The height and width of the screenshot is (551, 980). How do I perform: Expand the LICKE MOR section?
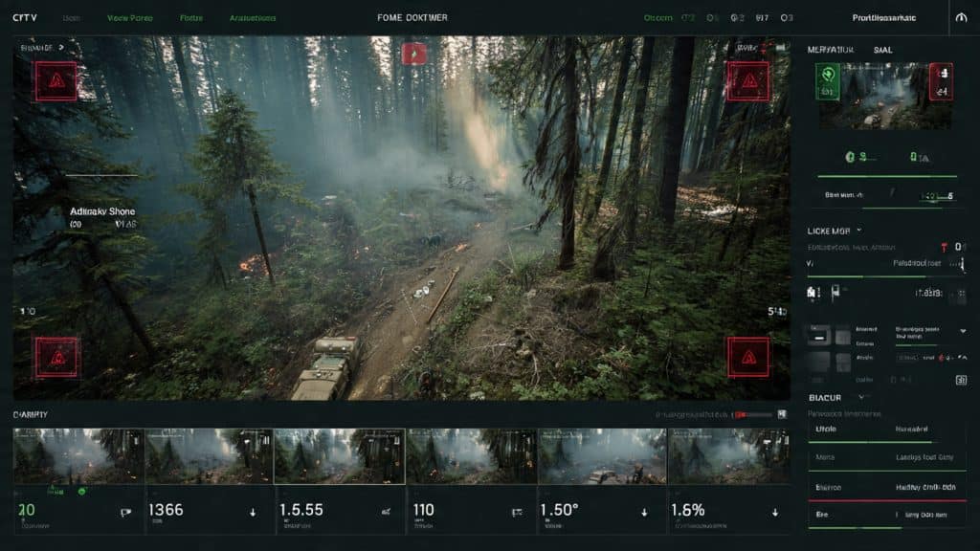[x=857, y=231]
